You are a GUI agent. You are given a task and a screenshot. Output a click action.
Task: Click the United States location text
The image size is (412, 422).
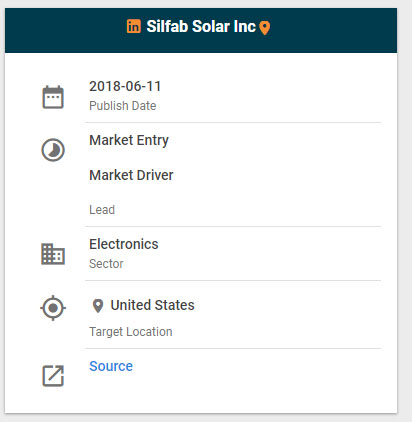(153, 305)
